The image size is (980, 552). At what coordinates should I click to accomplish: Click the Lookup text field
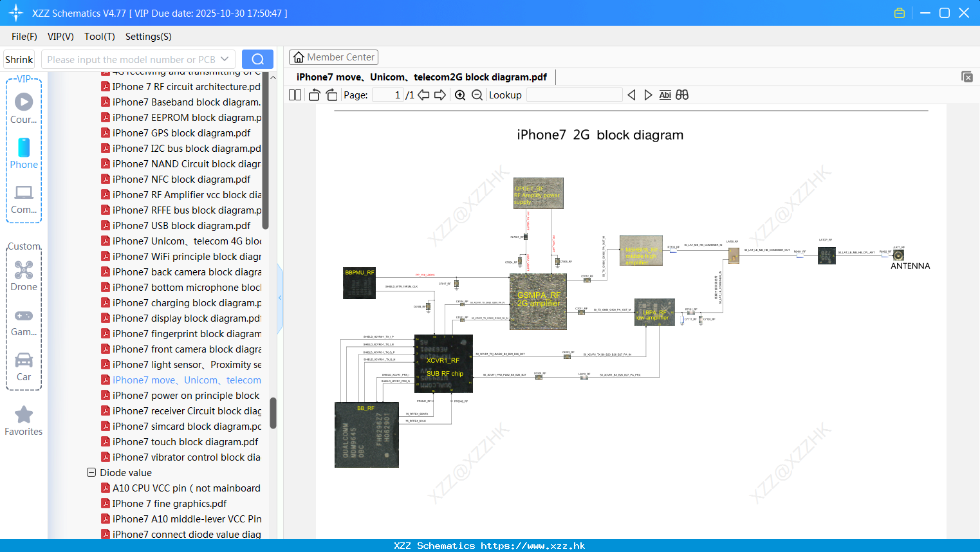574,95
